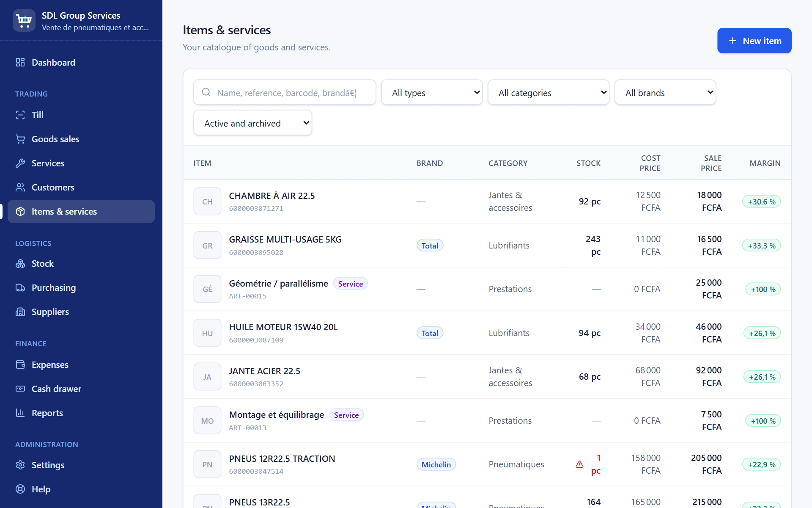812x508 pixels.
Task: Click the low stock warning triangle
Action: 579,464
